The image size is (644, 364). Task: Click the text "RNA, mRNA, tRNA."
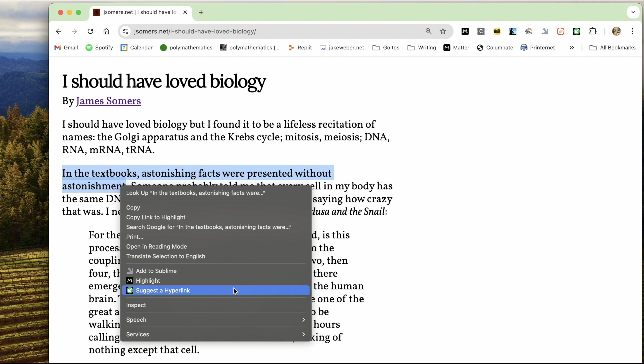pyautogui.click(x=108, y=150)
